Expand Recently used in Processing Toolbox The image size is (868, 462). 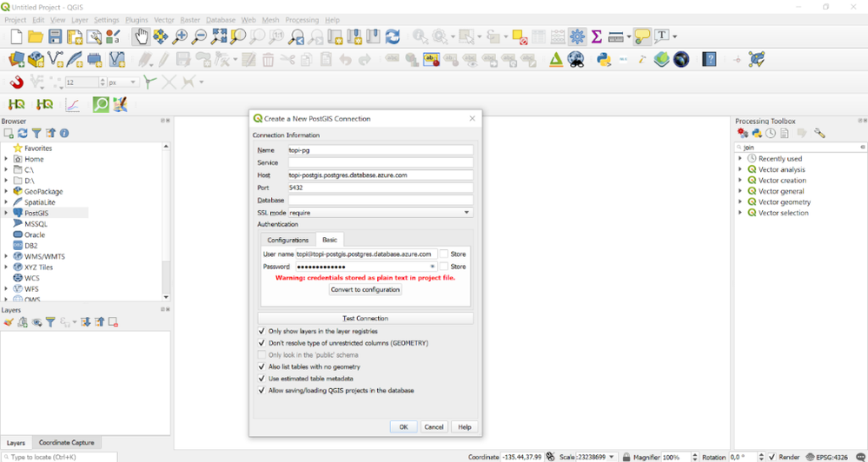click(x=740, y=159)
